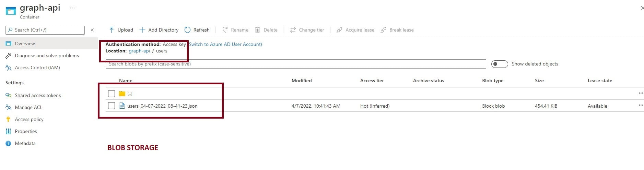Click the Search blobs by prefix field
This screenshot has height=170, width=644.
click(x=296, y=64)
